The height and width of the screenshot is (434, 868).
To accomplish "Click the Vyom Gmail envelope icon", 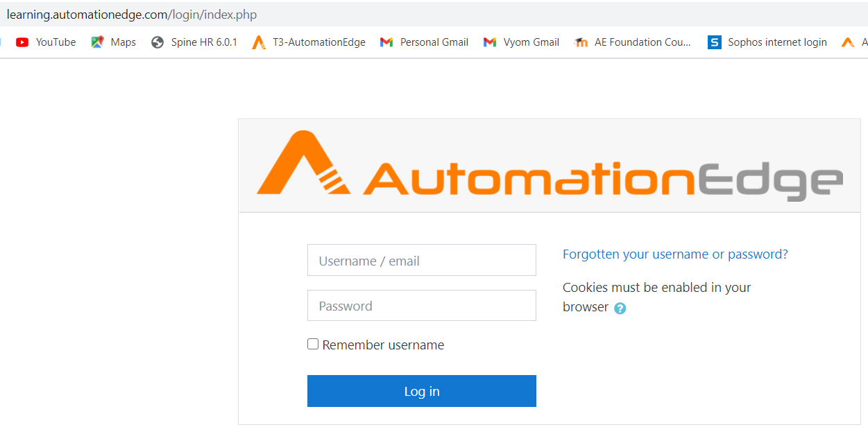I will pyautogui.click(x=490, y=42).
